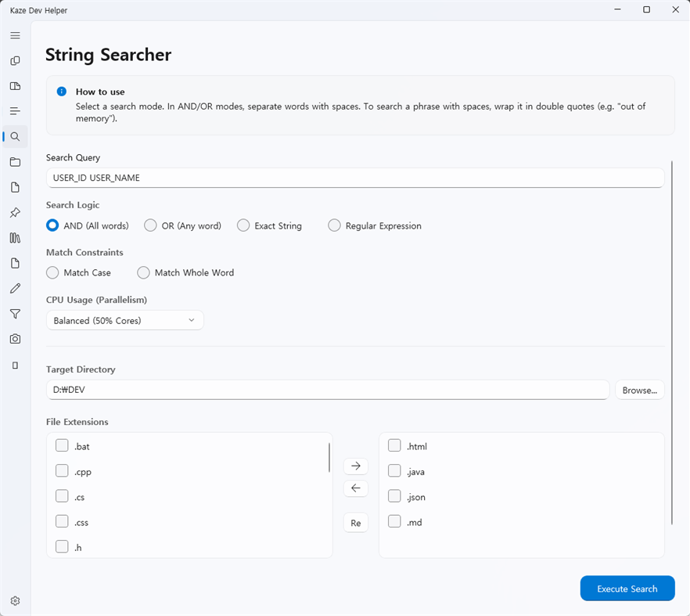The width and height of the screenshot is (690, 616).
Task: Open the text-lines sidebar icon
Action: tap(15, 111)
